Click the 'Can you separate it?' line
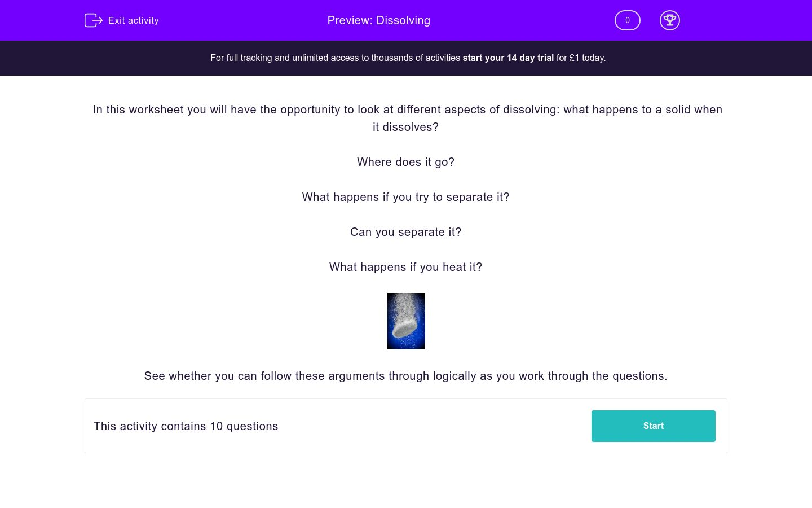Viewport: 812px width, 508px height. 405,232
